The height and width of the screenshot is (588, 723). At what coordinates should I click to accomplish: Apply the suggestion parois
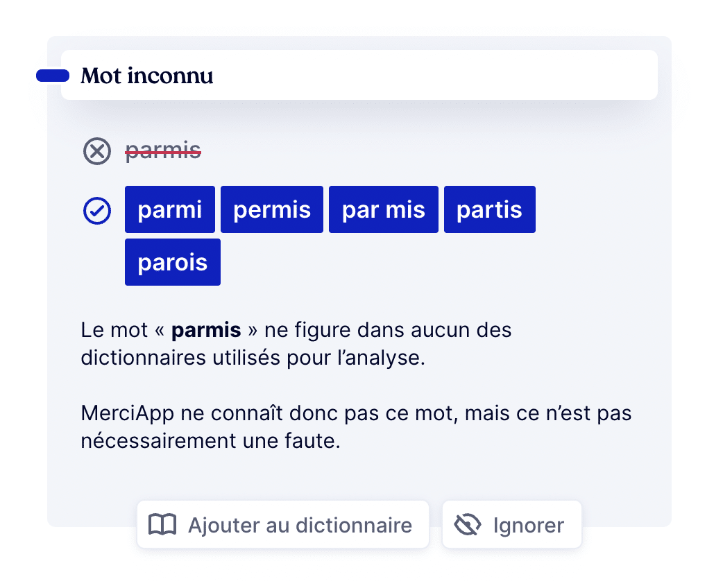click(x=172, y=262)
